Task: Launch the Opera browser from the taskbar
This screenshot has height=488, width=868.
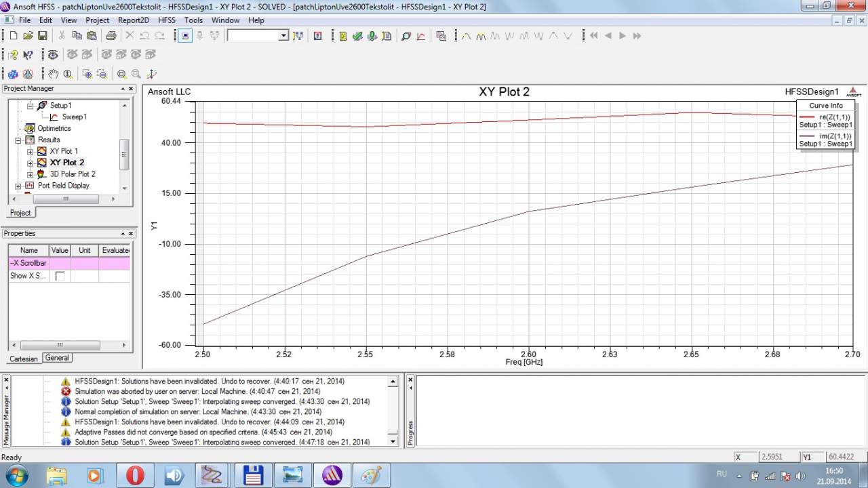Action: pos(135,475)
